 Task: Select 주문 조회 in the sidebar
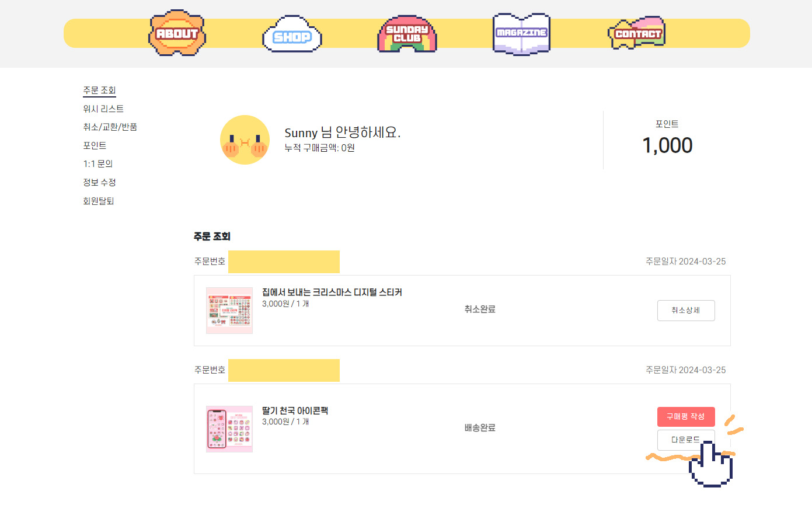(x=99, y=90)
